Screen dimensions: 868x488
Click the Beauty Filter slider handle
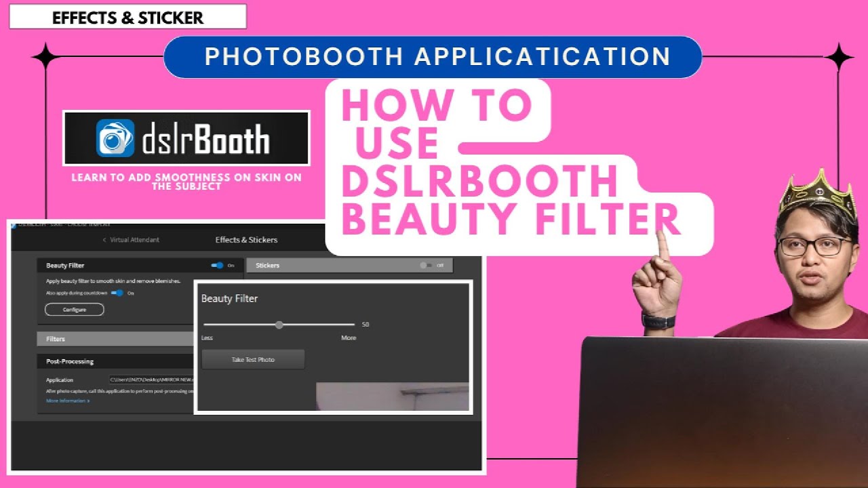tap(279, 325)
